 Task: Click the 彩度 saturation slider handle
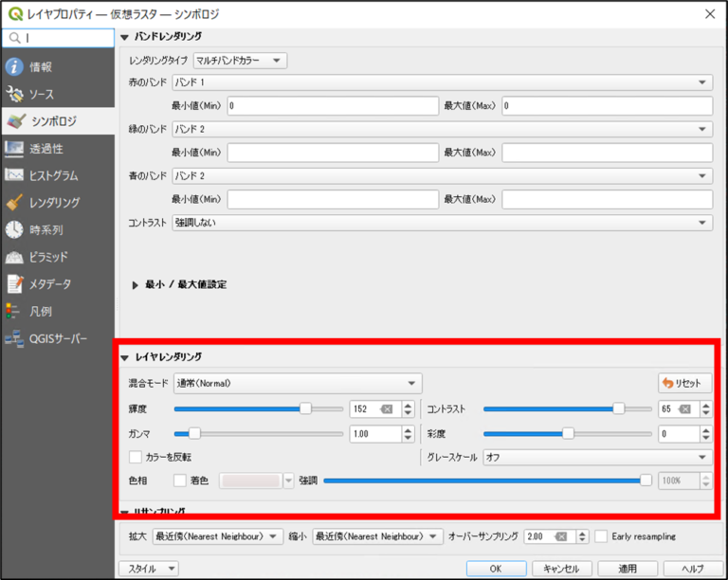point(568,434)
